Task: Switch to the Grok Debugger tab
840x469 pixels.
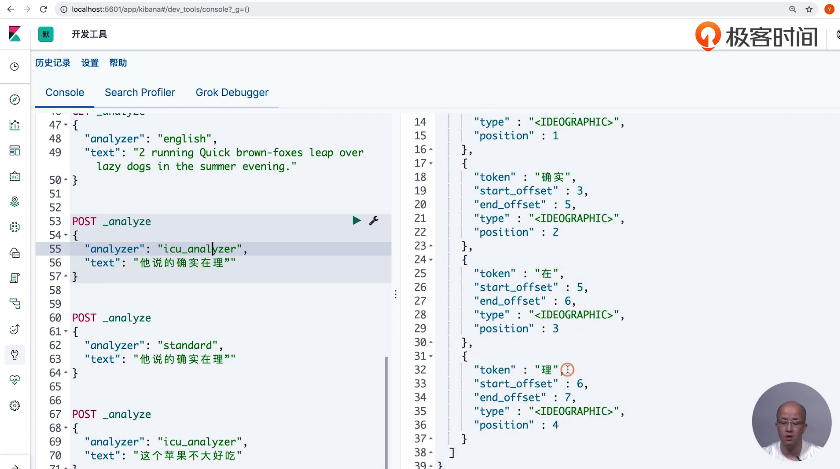Action: [232, 92]
